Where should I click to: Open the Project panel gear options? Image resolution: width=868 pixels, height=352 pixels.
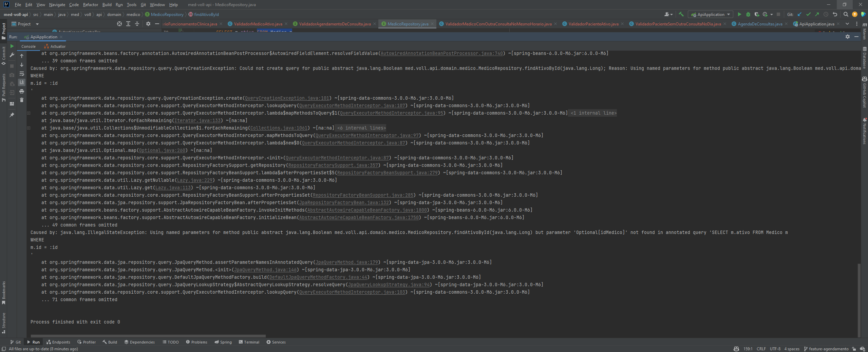pyautogui.click(x=148, y=24)
